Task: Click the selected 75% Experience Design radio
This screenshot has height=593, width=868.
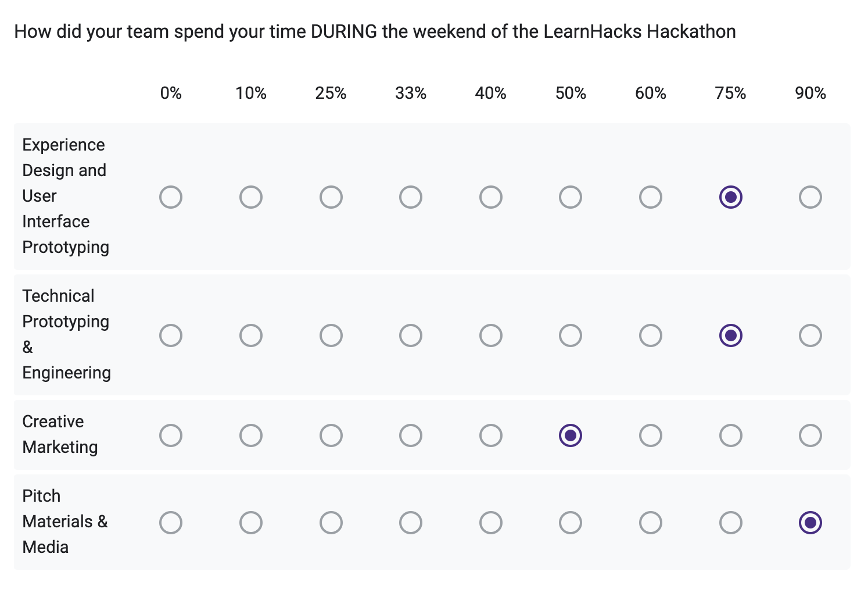Action: pyautogui.click(x=731, y=197)
